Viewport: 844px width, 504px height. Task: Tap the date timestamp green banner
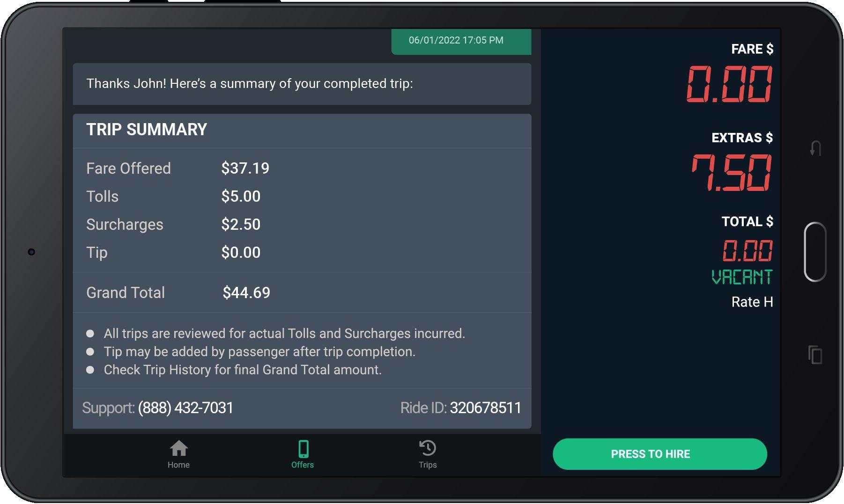click(461, 41)
